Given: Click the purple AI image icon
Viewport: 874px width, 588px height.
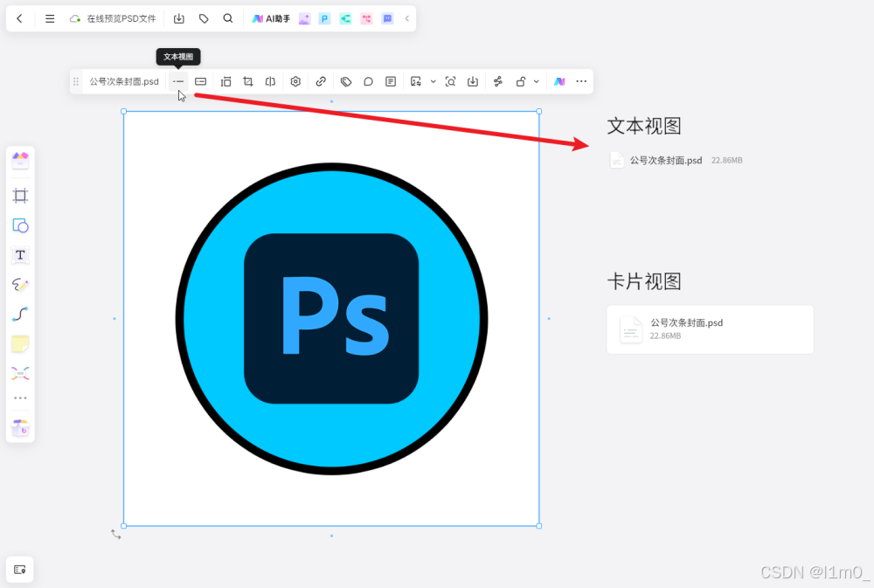Looking at the screenshot, I should 304,18.
